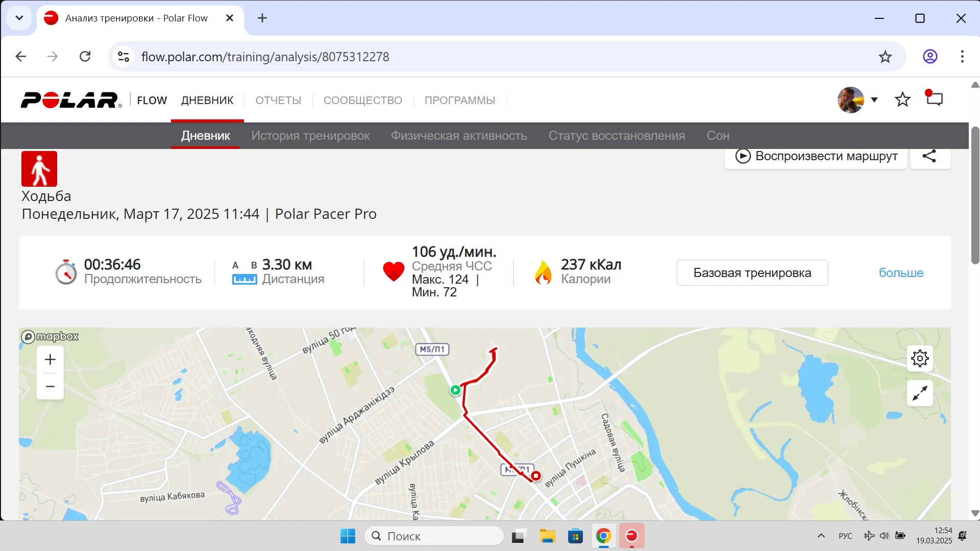The height and width of the screenshot is (551, 980).
Task: Zoom in on the map
Action: tap(50, 360)
